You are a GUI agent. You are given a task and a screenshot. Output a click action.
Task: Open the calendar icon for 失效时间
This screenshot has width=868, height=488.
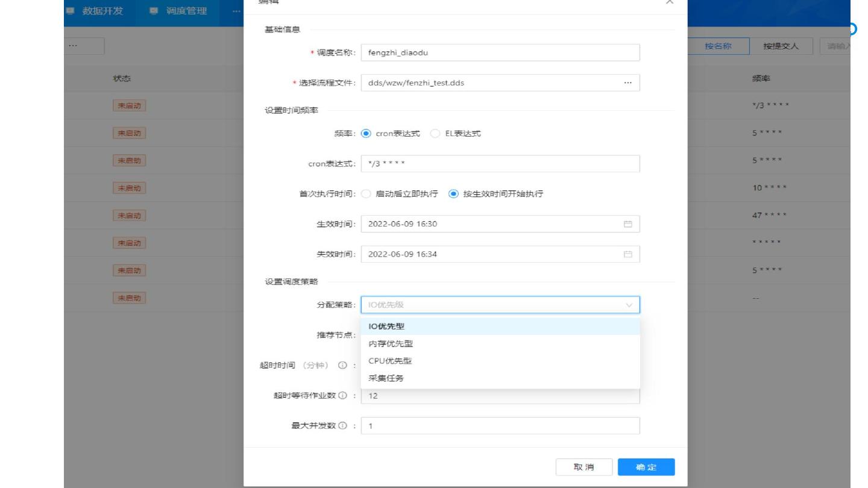pyautogui.click(x=627, y=254)
